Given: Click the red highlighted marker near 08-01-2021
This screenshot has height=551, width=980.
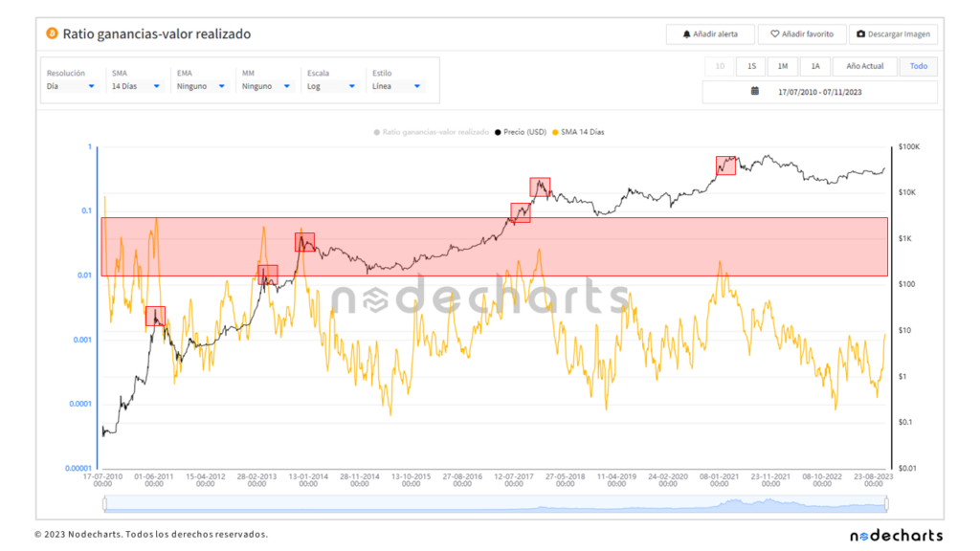Looking at the screenshot, I should click(x=726, y=165).
